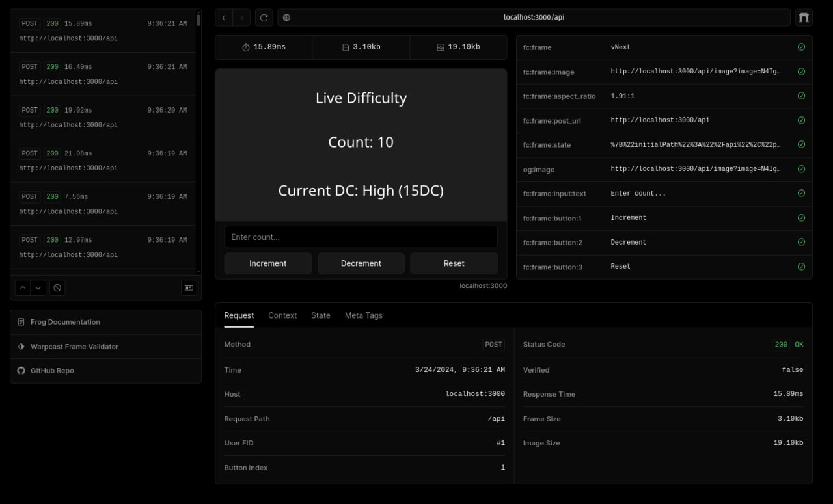Screen dimensions: 833x504
Task: Switch to the Request tab
Action: point(239,315)
